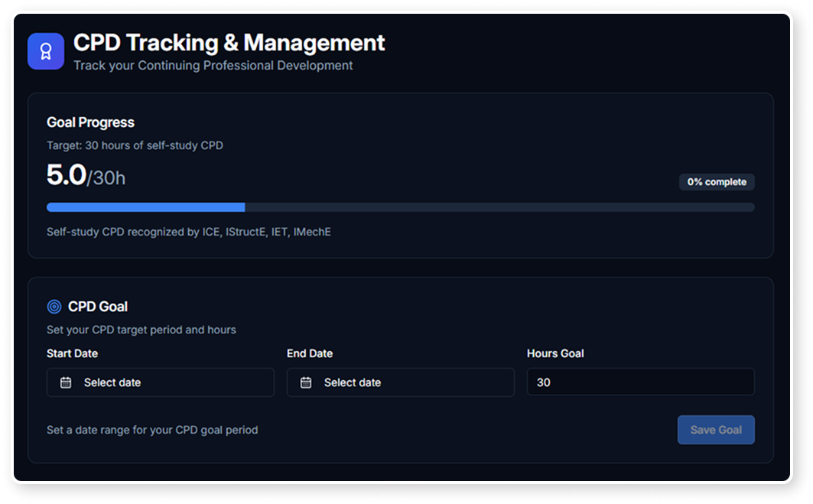Click the End Date label
Viewport: 813px width, 504px height.
point(310,353)
